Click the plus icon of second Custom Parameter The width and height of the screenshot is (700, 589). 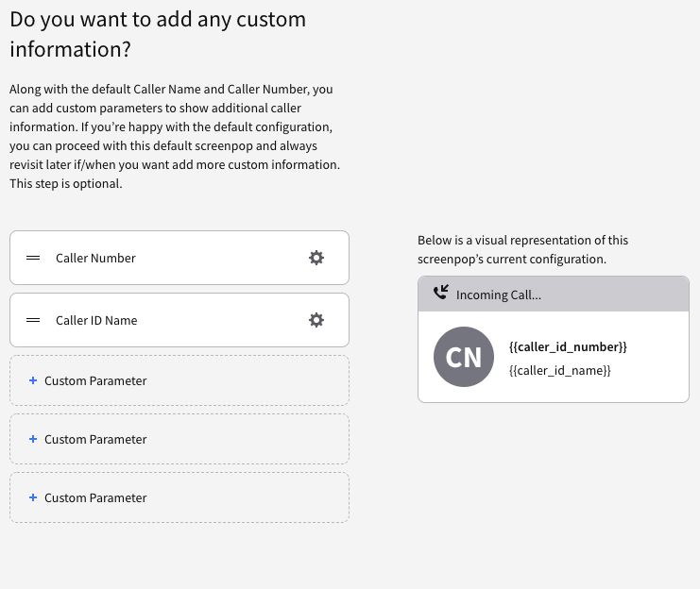tap(33, 439)
